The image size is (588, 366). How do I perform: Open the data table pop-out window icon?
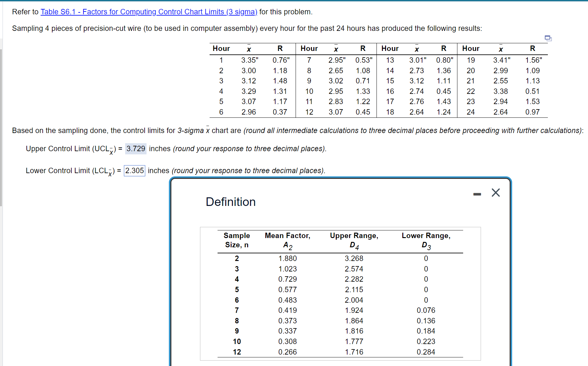click(548, 38)
